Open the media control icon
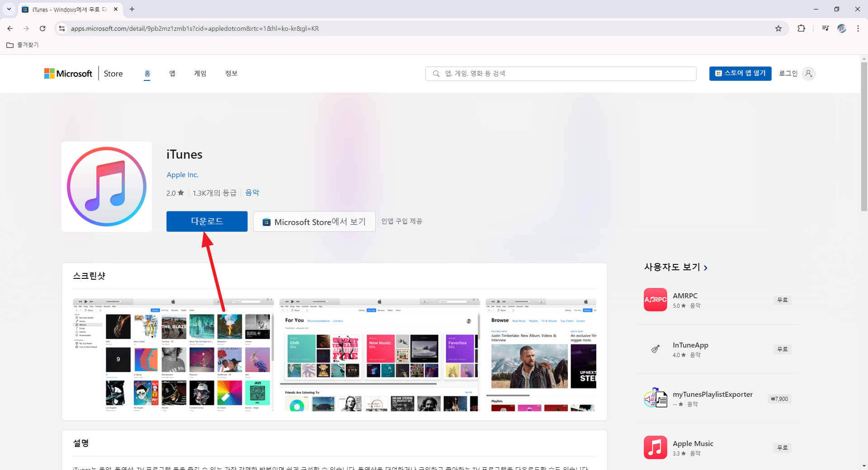This screenshot has height=470, width=868. pos(826,28)
